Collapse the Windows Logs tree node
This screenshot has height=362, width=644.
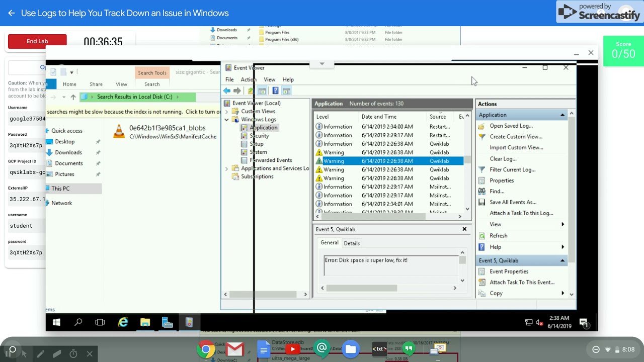(227, 120)
